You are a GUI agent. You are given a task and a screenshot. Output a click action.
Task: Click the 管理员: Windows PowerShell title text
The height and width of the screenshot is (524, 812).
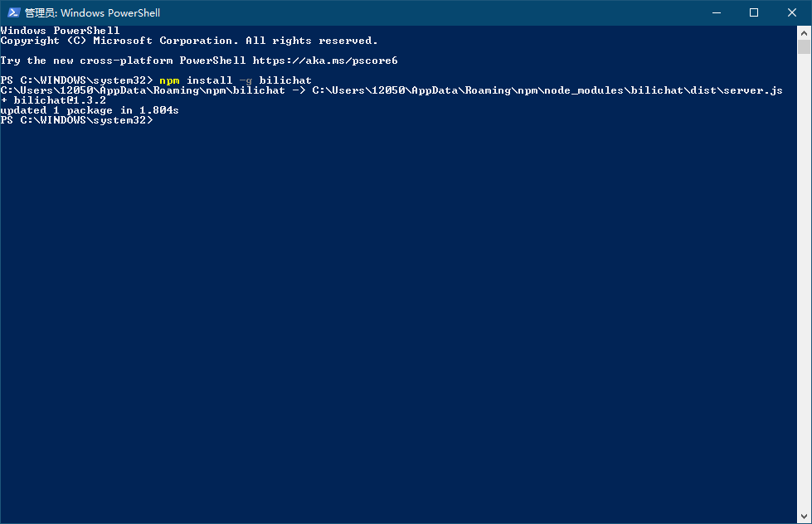92,13
